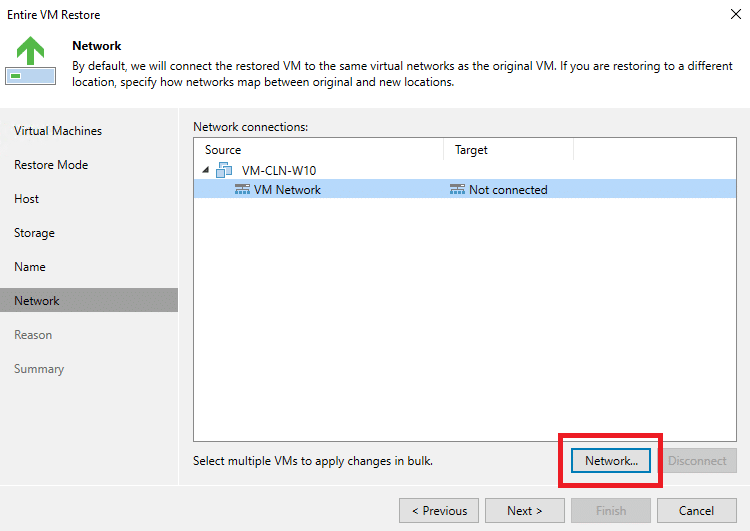Click the source VM Network adapter icon
Screen dimensions: 750x531
tap(242, 189)
